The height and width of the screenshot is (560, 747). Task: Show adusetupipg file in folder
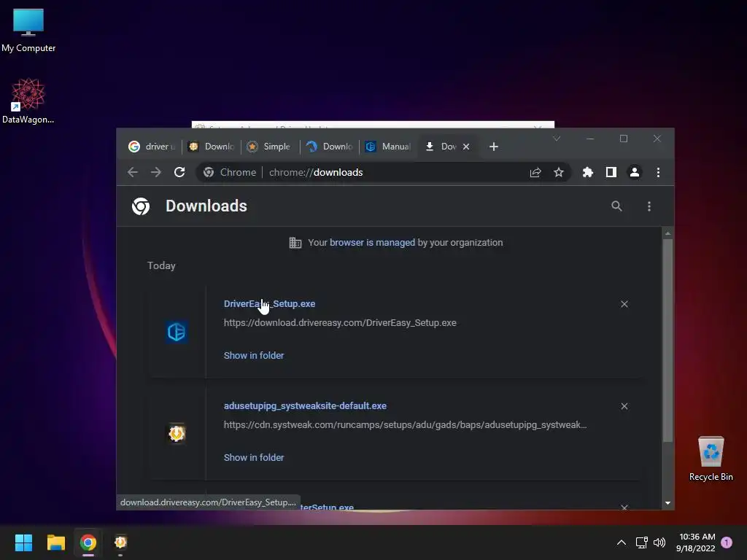click(253, 458)
